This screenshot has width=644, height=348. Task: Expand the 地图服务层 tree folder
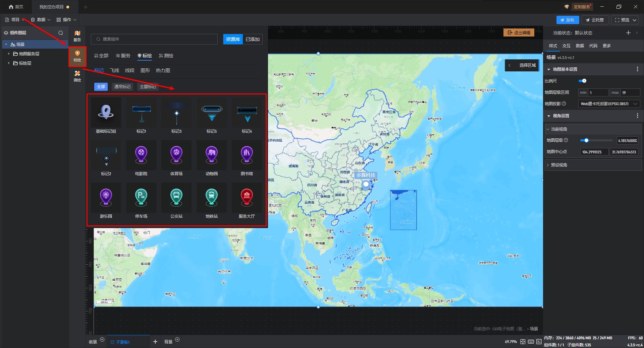[9, 54]
